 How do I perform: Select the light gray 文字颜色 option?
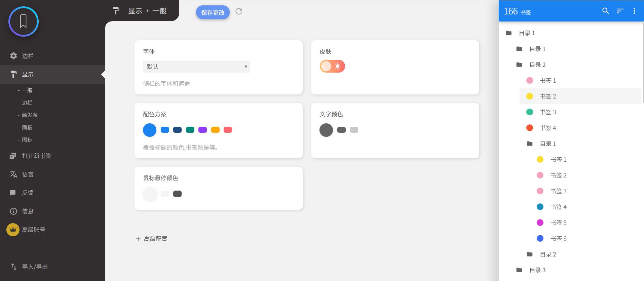[354, 130]
